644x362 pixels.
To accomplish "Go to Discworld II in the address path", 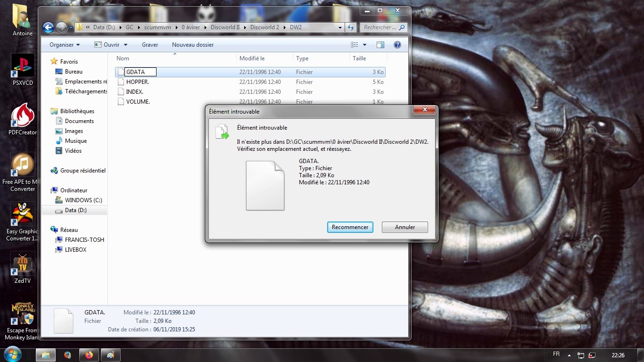I will pos(224,27).
